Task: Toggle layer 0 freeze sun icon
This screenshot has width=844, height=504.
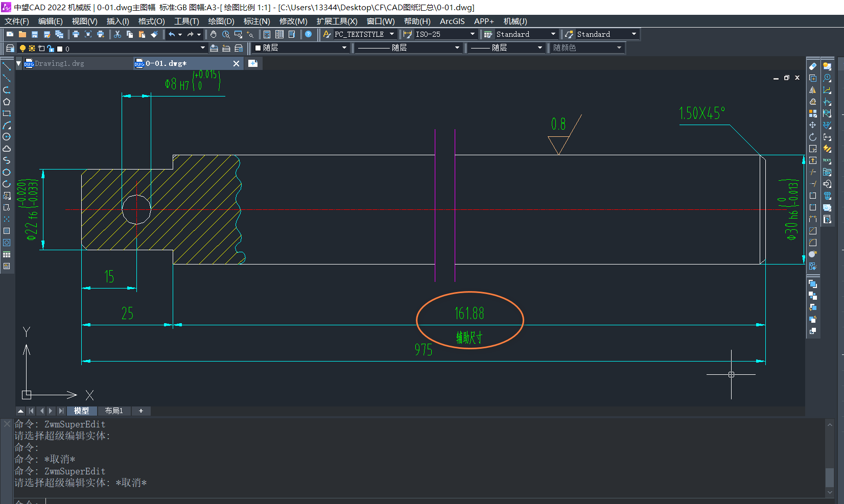Action: (32, 49)
